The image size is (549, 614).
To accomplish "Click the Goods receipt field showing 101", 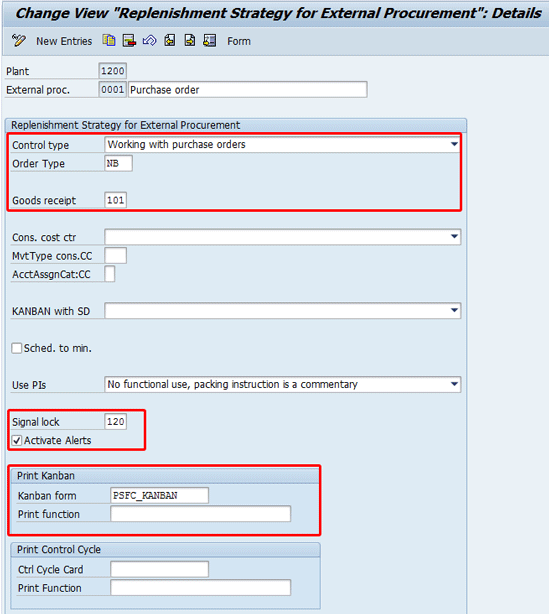I will 116,200.
